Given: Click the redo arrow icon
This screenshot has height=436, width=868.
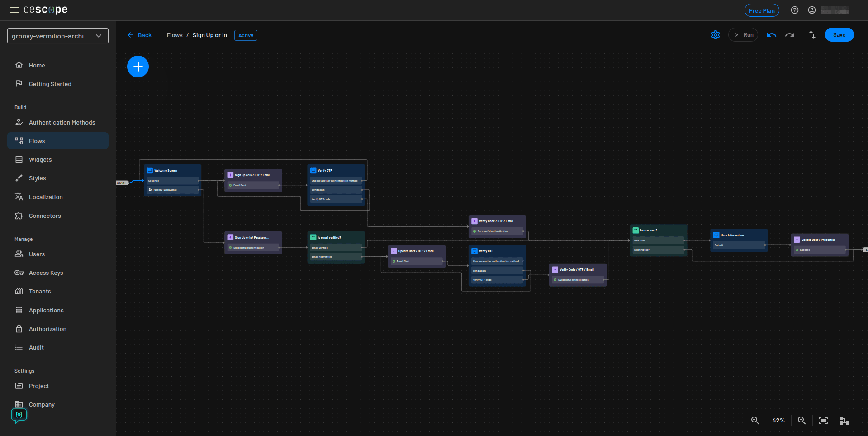Looking at the screenshot, I should 790,34.
